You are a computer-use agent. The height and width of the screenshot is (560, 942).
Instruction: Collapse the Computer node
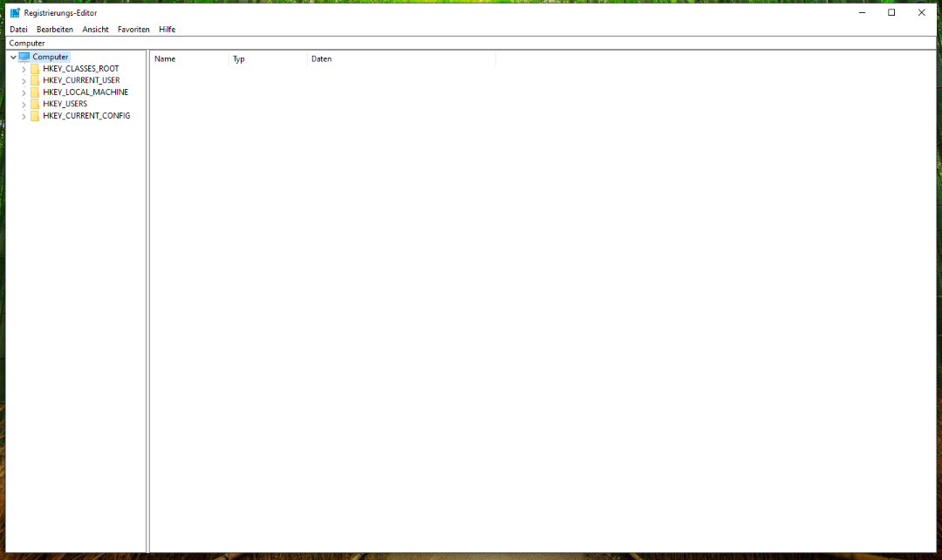click(14, 56)
